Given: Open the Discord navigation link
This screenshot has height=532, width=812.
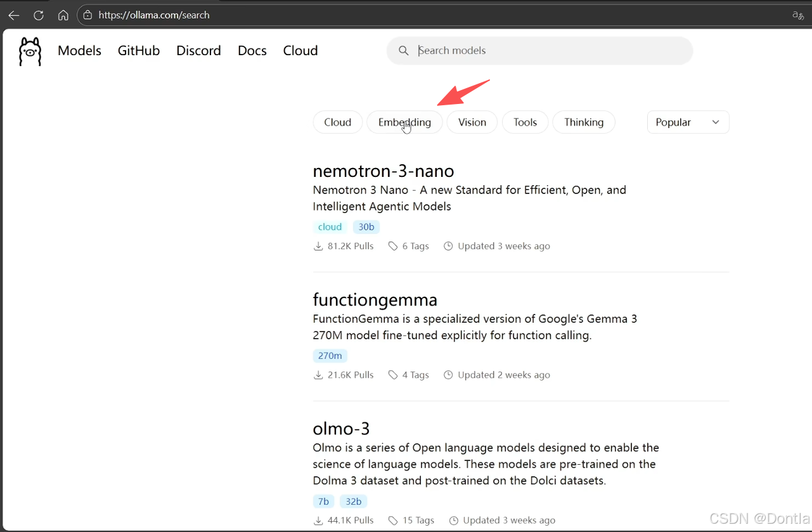Looking at the screenshot, I should click(198, 51).
